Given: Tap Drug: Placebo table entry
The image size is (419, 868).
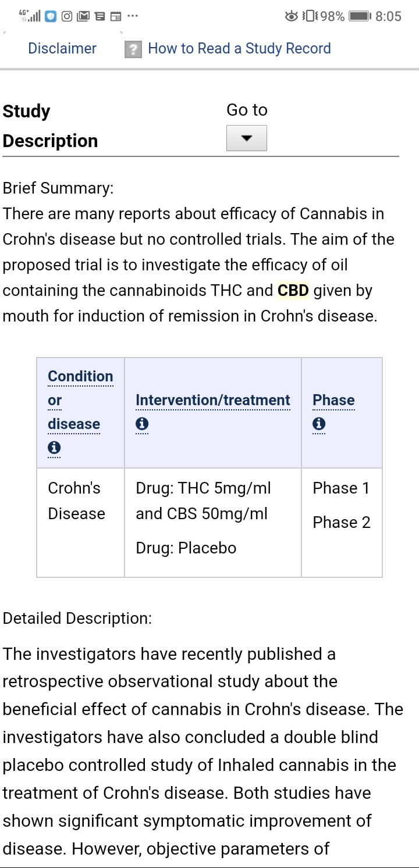Looking at the screenshot, I should click(x=186, y=548).
